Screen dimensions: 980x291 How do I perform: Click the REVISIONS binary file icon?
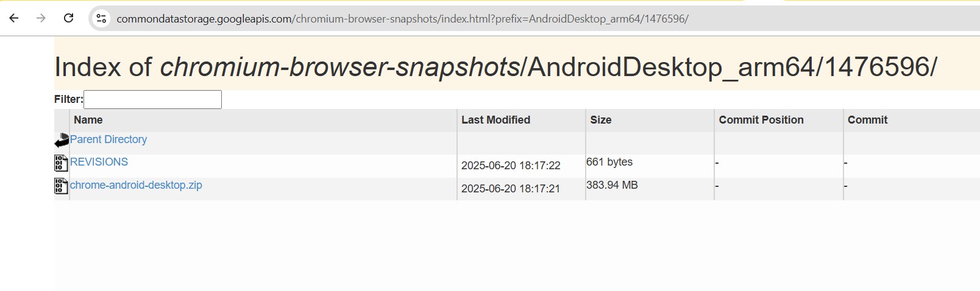coord(61,163)
